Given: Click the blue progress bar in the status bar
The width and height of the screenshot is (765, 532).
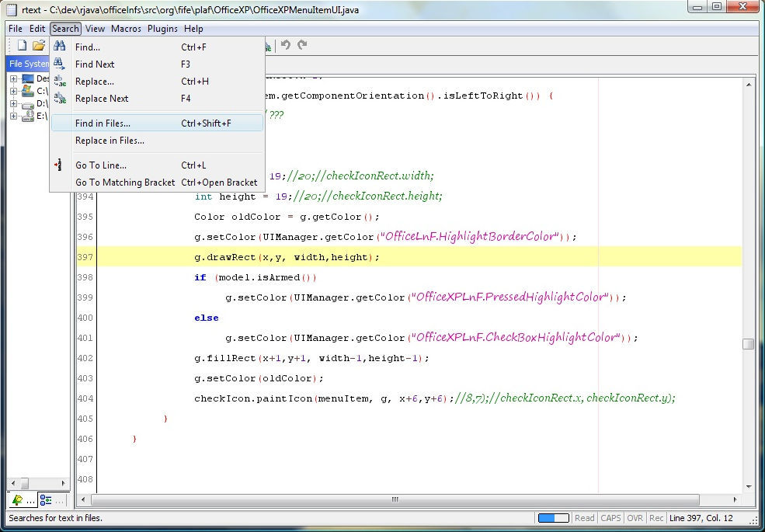Looking at the screenshot, I should (553, 517).
